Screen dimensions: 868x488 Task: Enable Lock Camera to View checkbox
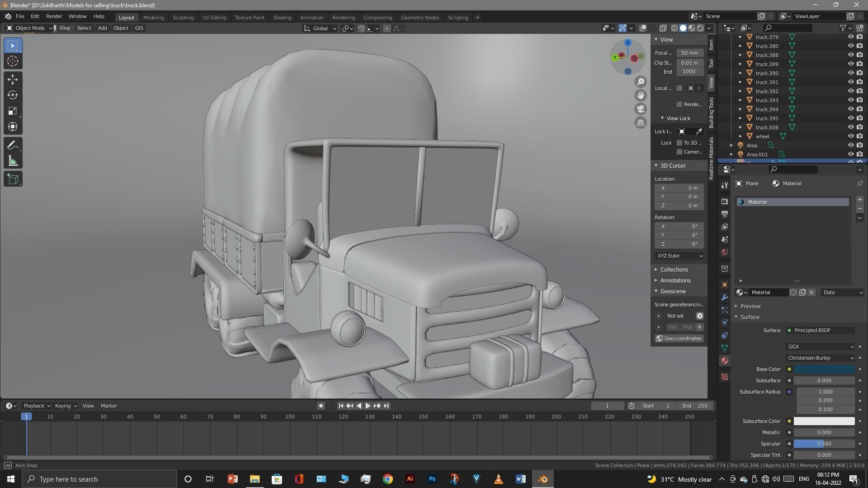click(x=679, y=152)
